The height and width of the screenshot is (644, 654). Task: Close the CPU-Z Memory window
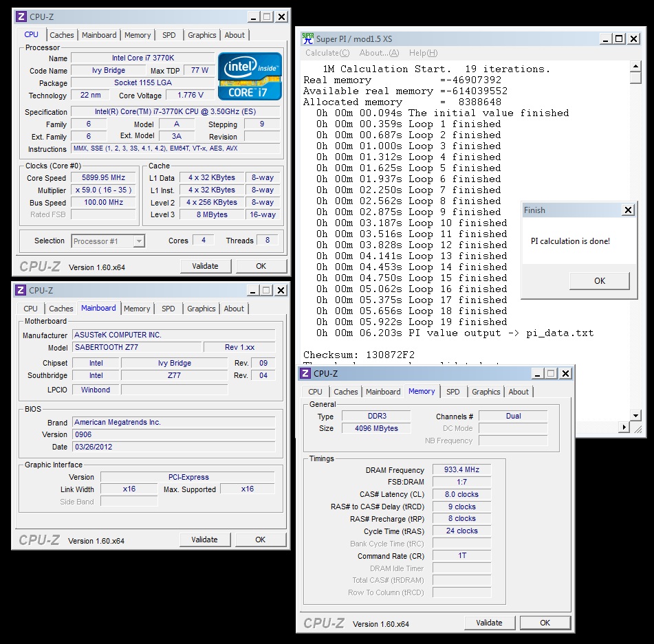(x=565, y=373)
